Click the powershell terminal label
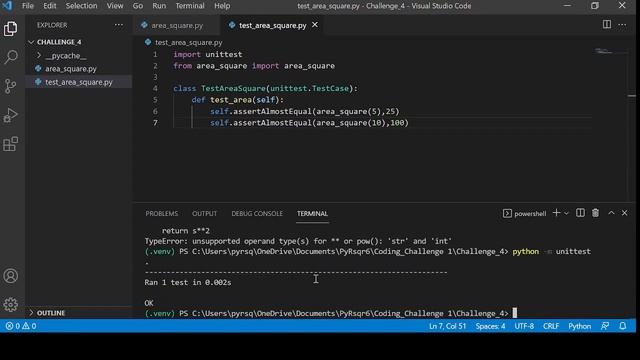 click(524, 213)
